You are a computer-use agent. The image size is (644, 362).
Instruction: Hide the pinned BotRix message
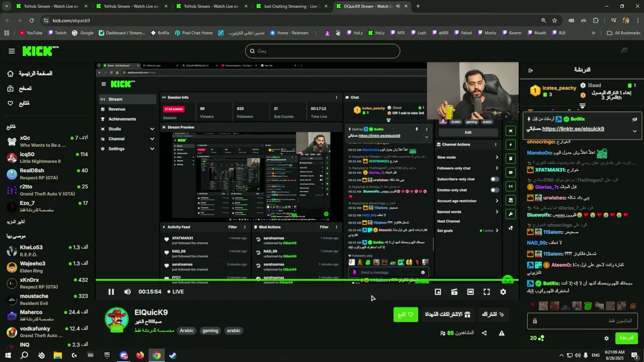(634, 119)
